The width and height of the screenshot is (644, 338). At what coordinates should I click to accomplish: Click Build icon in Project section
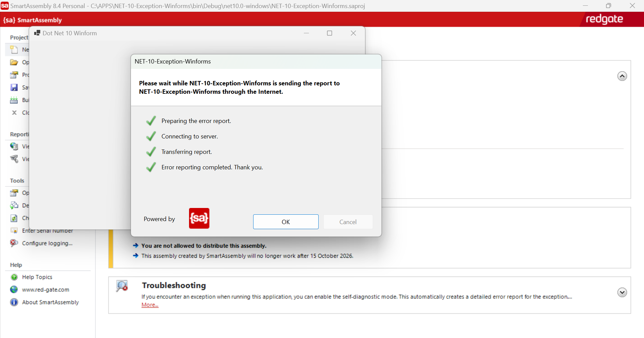click(14, 100)
